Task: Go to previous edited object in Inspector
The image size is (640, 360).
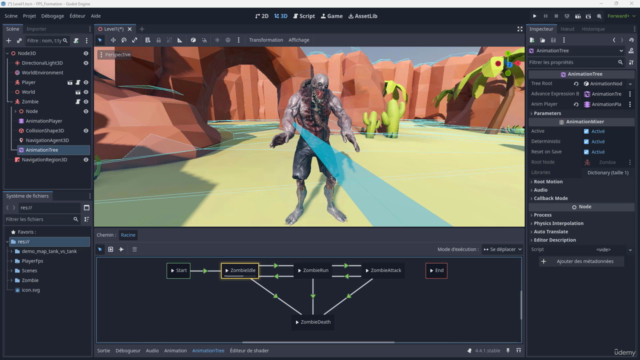Action: 613,40
